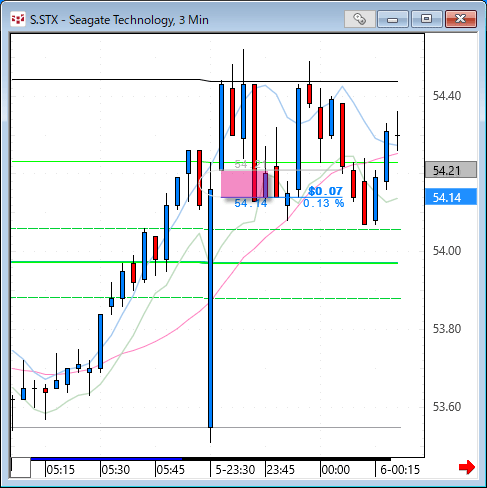Click the 05:30 time axis label

115,470
